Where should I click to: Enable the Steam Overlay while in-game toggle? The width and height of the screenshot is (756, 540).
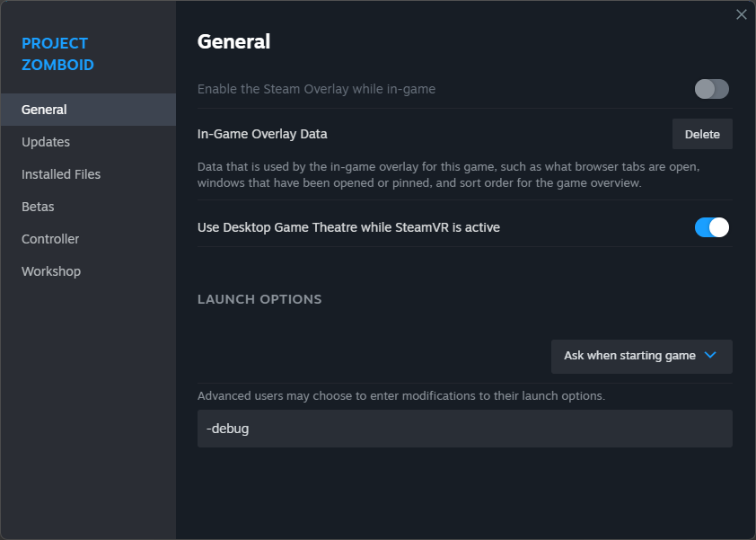point(711,89)
